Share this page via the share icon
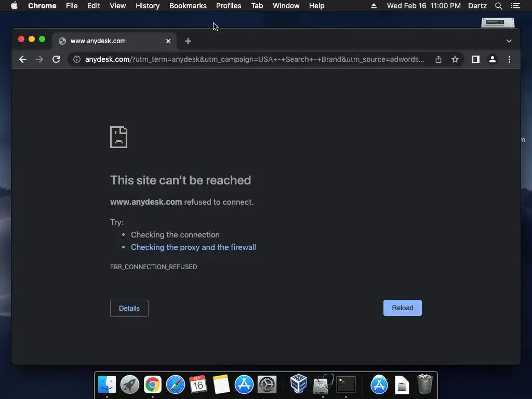The image size is (532, 399). [438, 59]
